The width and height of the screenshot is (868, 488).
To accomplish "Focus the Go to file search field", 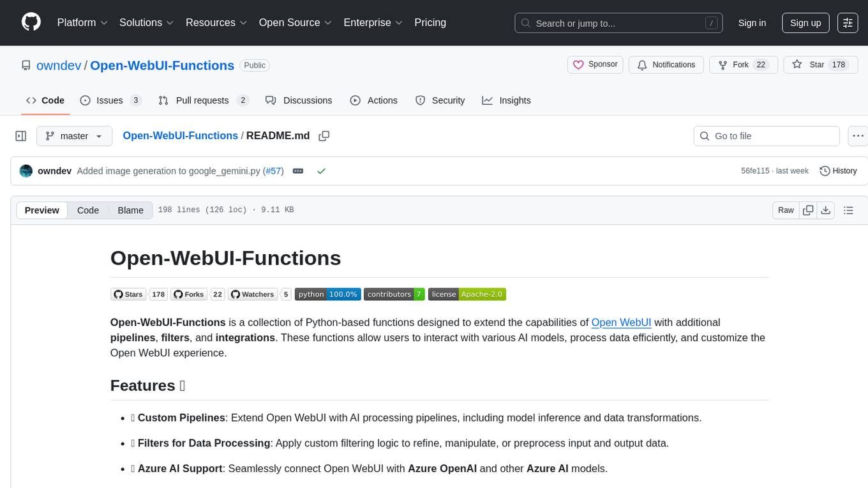I will (767, 136).
